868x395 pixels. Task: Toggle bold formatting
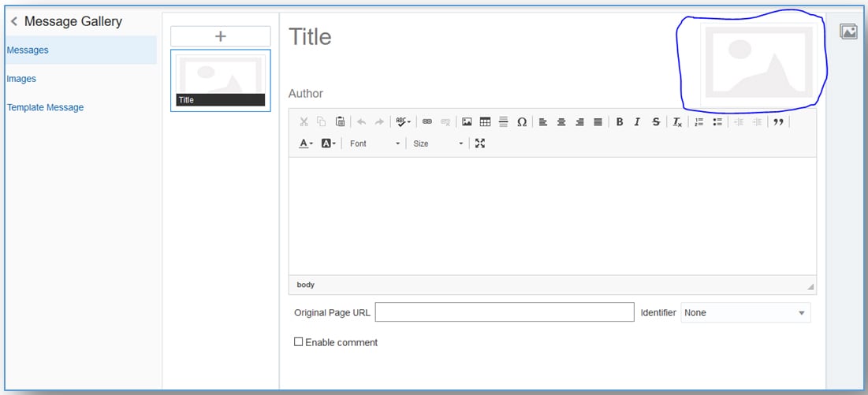pyautogui.click(x=620, y=121)
